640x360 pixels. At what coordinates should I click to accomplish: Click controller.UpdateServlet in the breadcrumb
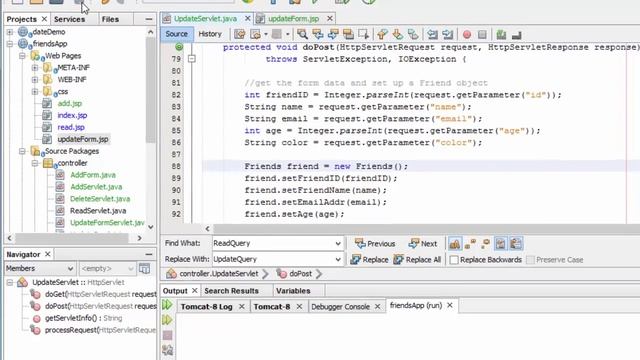tap(218, 273)
